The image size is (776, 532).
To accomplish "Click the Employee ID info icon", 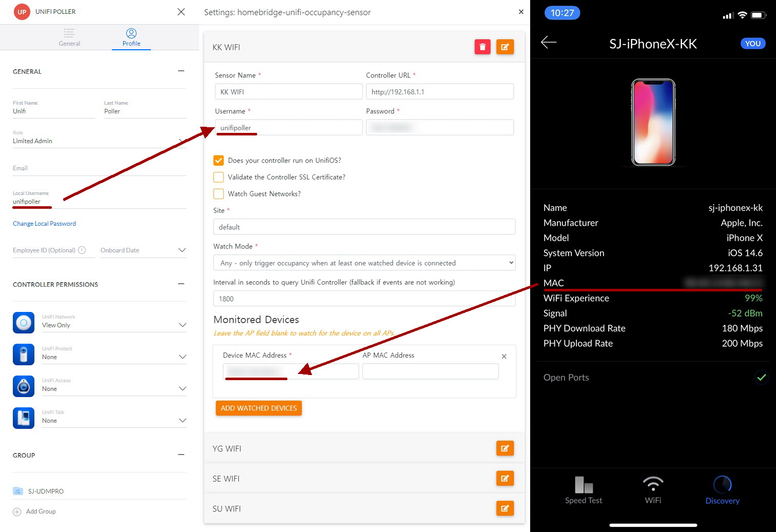I will click(82, 250).
